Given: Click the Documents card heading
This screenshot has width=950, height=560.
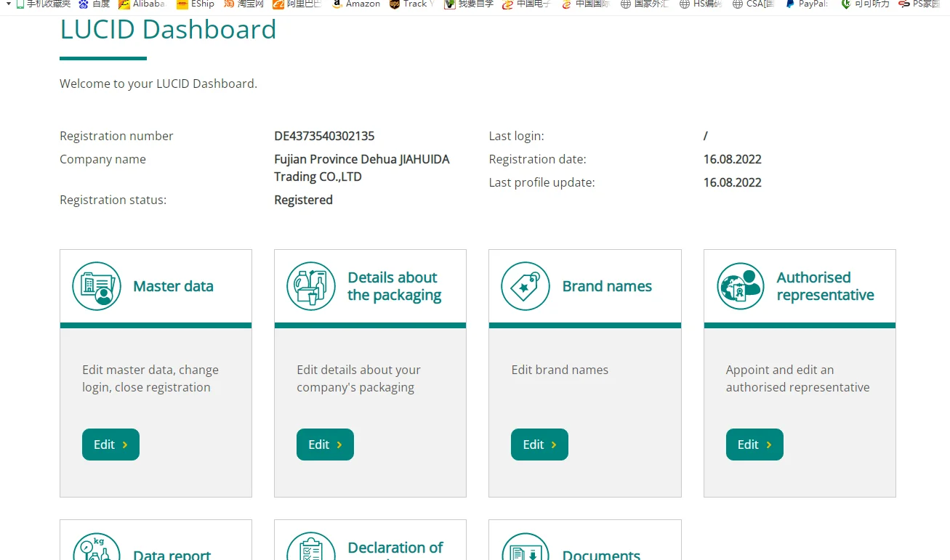Looking at the screenshot, I should coord(601,554).
